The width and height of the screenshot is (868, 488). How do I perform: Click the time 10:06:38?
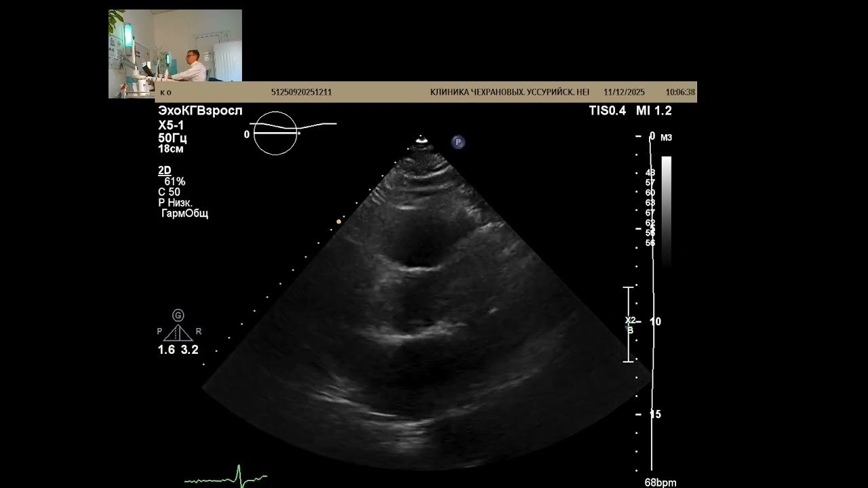click(x=680, y=92)
